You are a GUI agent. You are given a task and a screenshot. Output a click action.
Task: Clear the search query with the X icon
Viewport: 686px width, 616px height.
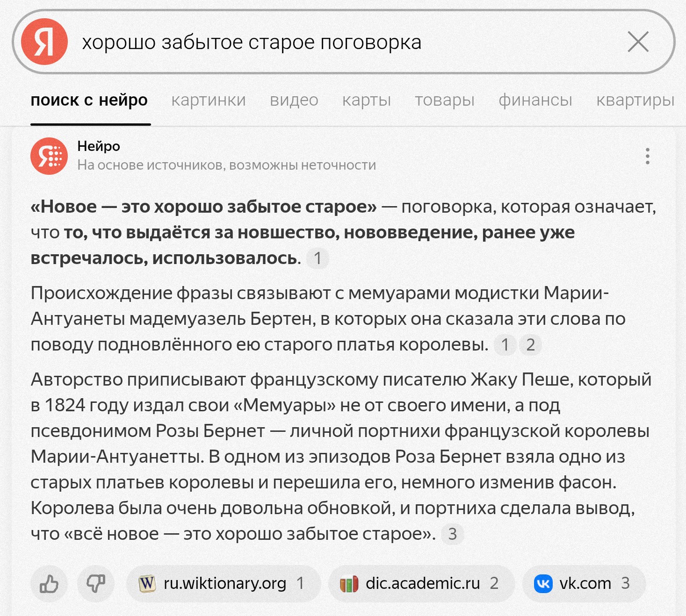(638, 42)
